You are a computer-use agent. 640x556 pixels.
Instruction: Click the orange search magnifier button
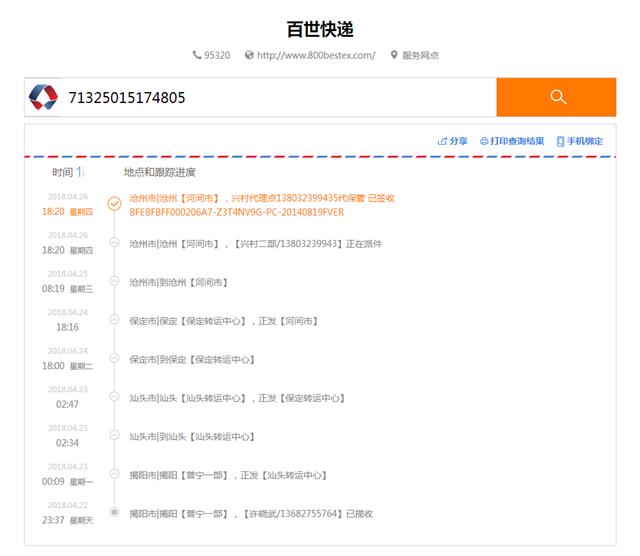tap(556, 97)
